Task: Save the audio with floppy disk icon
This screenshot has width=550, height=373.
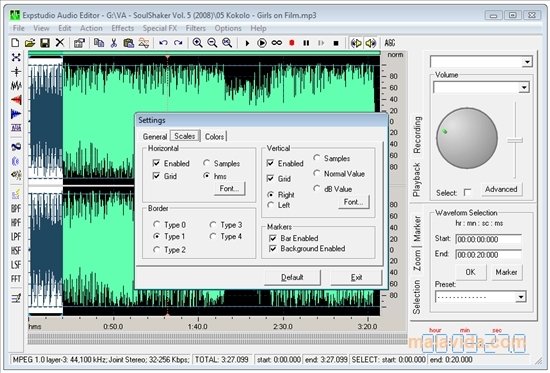Action: pyautogui.click(x=45, y=43)
